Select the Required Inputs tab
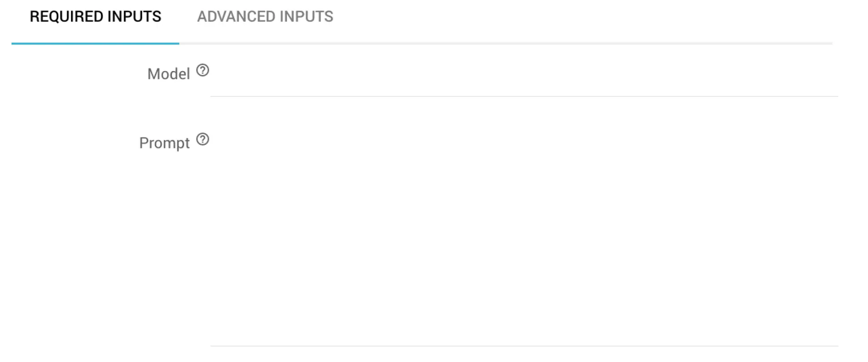Viewport: 868px width, 362px height. click(x=95, y=17)
